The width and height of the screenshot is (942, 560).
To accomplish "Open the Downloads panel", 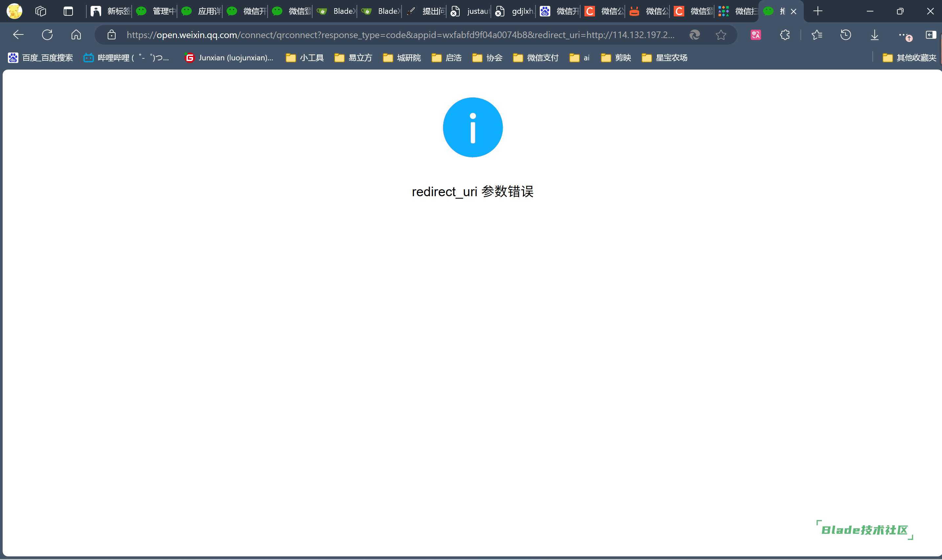I will [x=874, y=35].
